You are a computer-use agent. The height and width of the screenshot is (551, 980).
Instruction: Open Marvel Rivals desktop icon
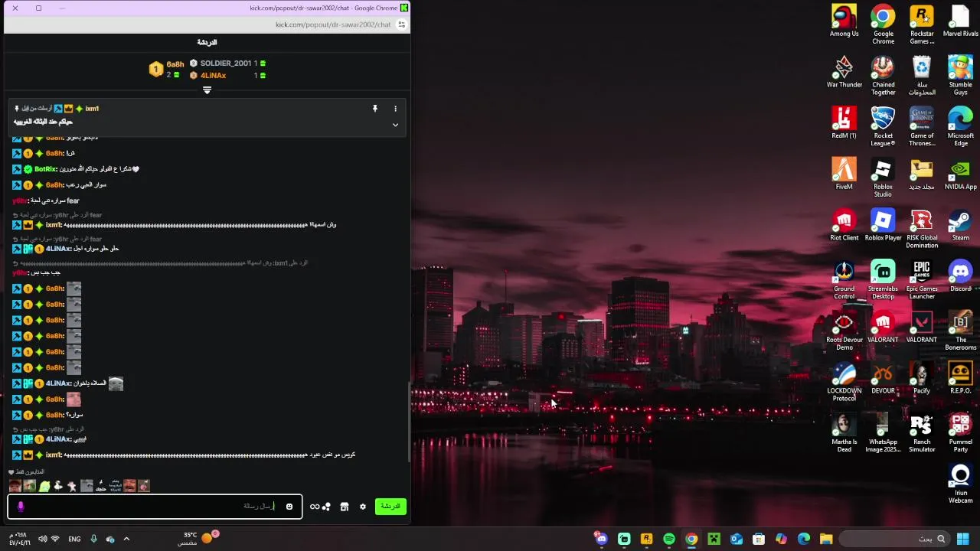coord(960,21)
